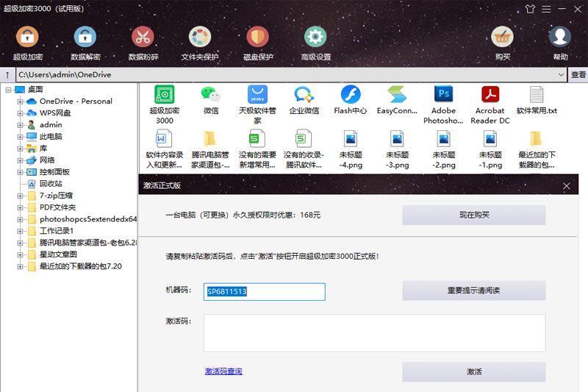Select PDF文件夹 in the tree

click(x=58, y=207)
